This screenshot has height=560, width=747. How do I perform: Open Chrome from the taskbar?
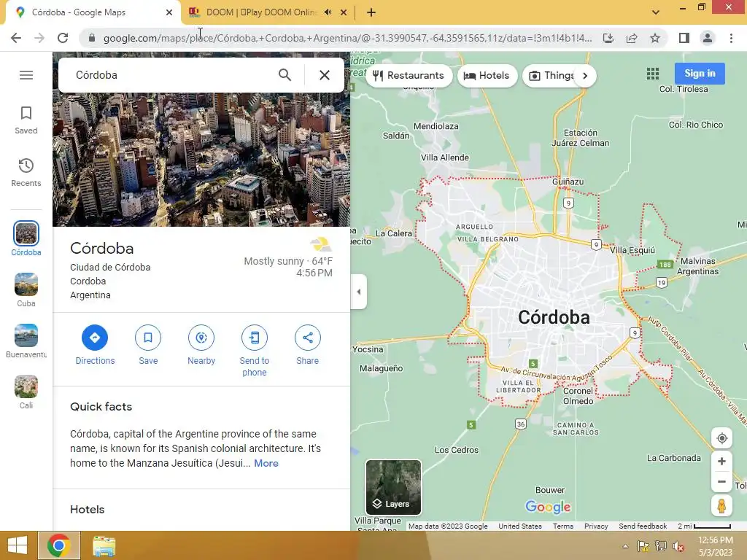(x=59, y=545)
